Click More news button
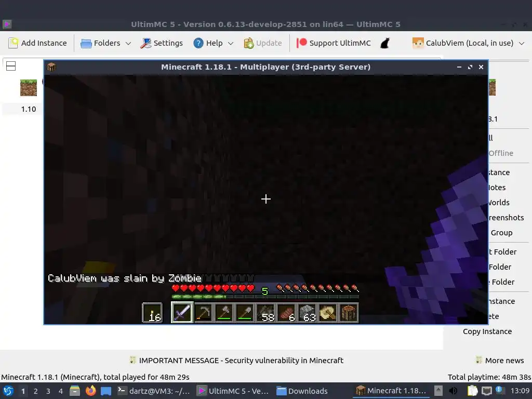The width and height of the screenshot is (532, 399). pos(500,361)
